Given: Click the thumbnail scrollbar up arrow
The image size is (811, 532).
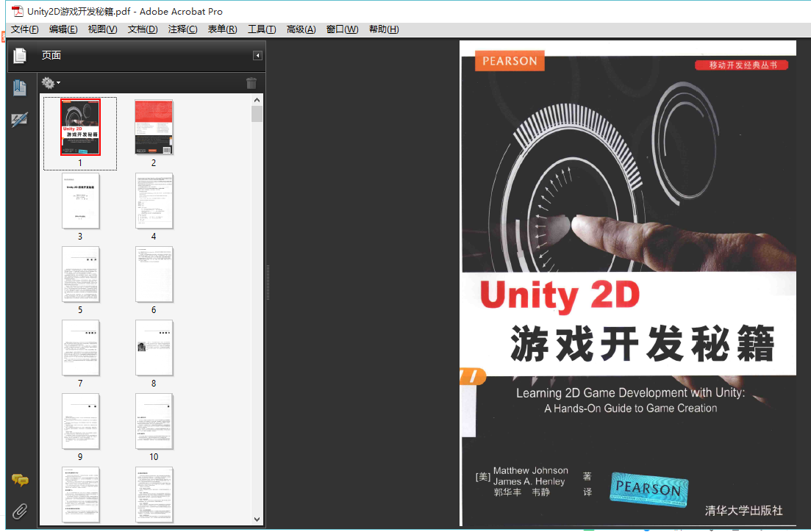Looking at the screenshot, I should (257, 100).
